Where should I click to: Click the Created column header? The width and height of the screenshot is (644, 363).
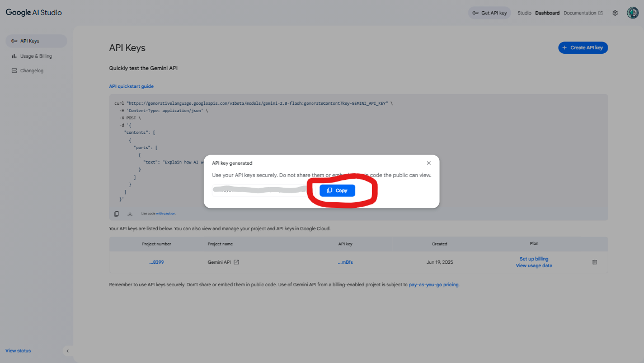pyautogui.click(x=439, y=244)
